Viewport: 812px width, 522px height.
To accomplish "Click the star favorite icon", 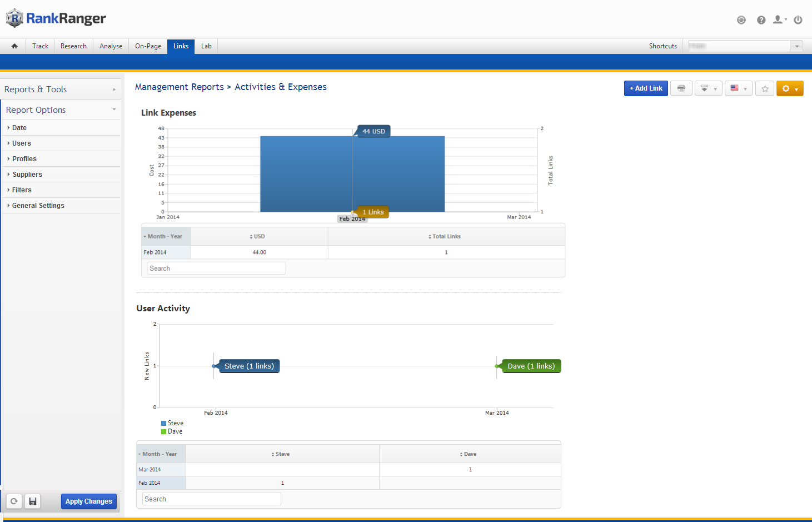I will click(765, 88).
